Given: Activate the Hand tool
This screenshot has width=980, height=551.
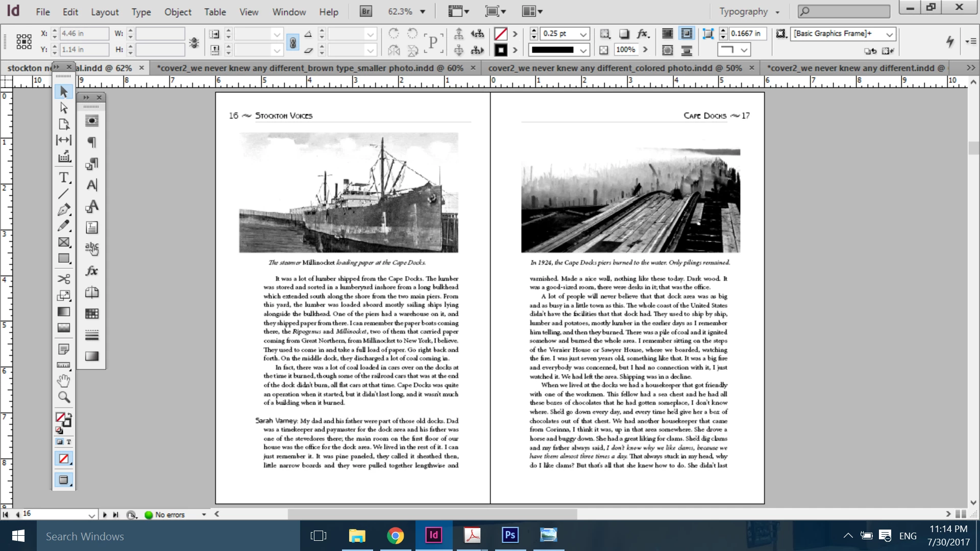Looking at the screenshot, I should 63,381.
